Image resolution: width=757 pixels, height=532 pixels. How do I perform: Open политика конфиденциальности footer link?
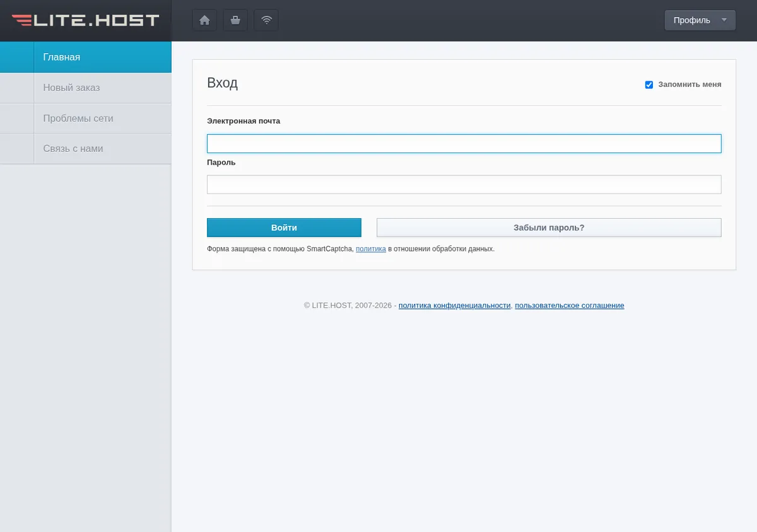tap(454, 305)
